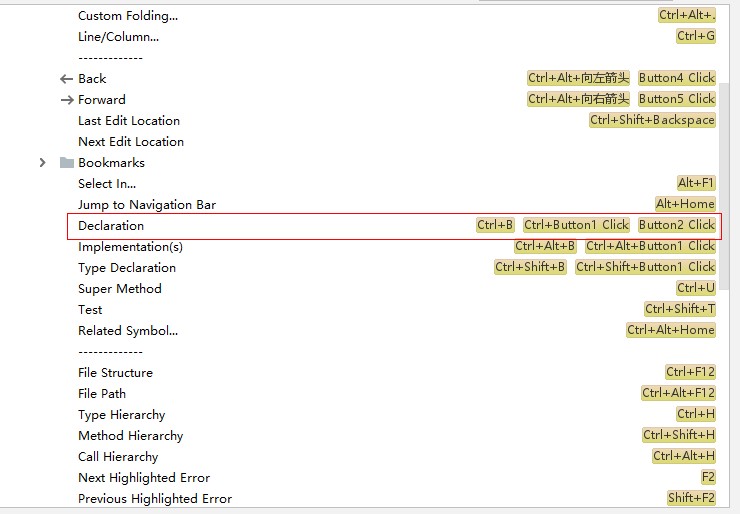The width and height of the screenshot is (740, 514).
Task: Select the File Structure action
Action: pyautogui.click(x=115, y=373)
